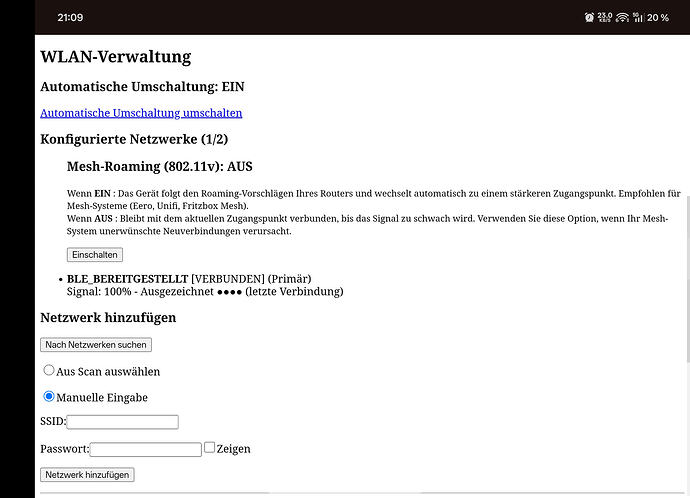Screen dimensions: 690x498
Task: Tap the Wi-Fi status bar icon
Action: (x=622, y=17)
